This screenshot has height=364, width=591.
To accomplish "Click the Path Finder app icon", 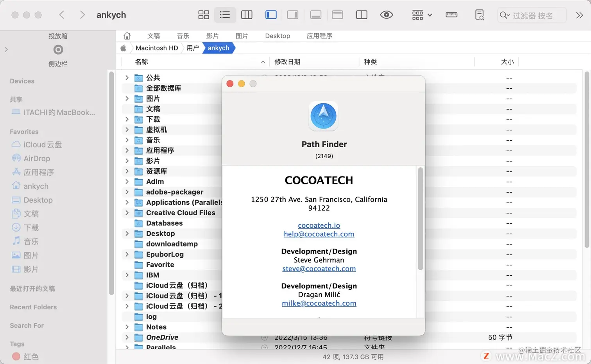I will 324,116.
